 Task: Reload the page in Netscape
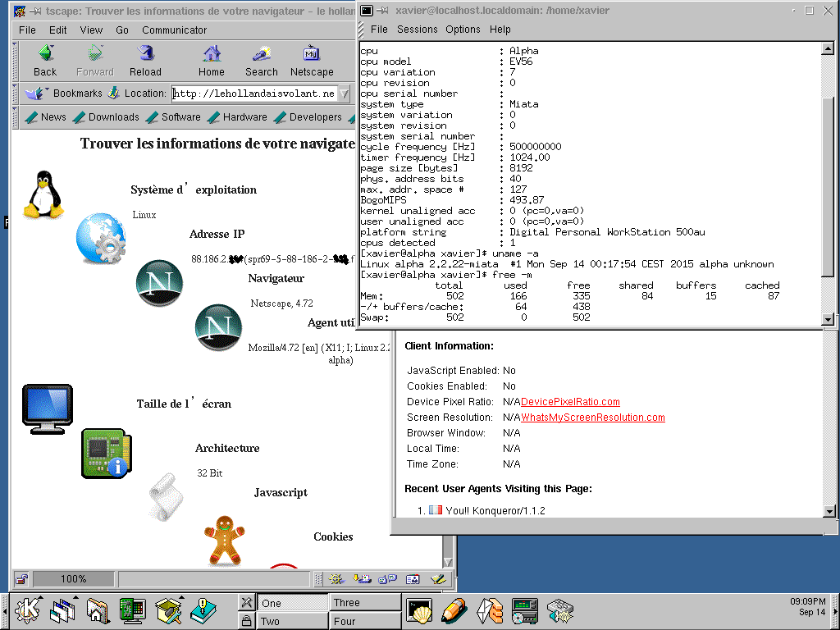pyautogui.click(x=145, y=61)
